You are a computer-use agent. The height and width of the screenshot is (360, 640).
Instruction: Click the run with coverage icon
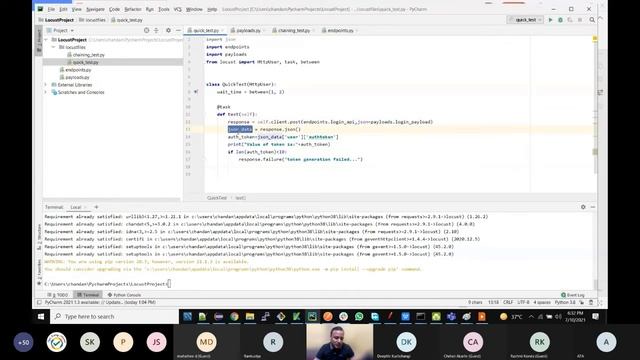tap(570, 20)
